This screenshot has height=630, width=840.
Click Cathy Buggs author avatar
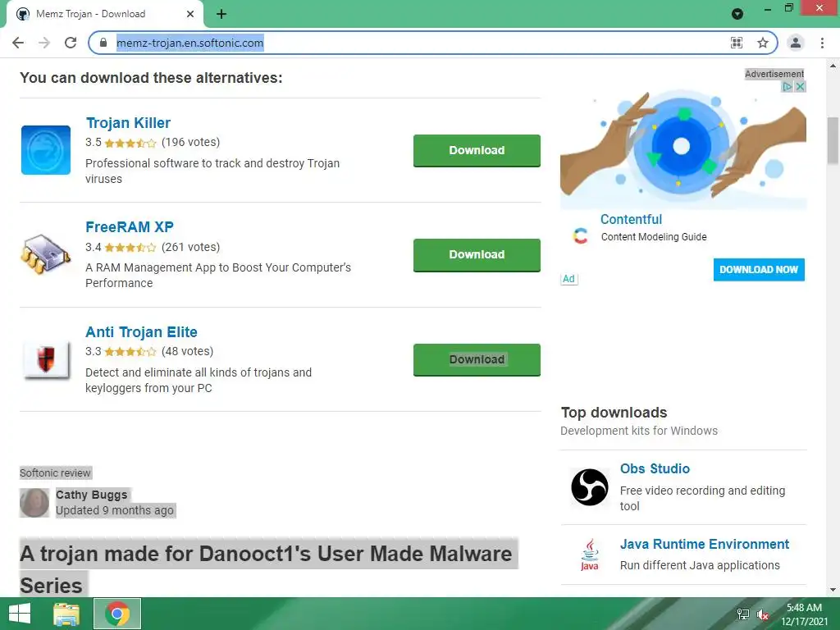point(34,503)
